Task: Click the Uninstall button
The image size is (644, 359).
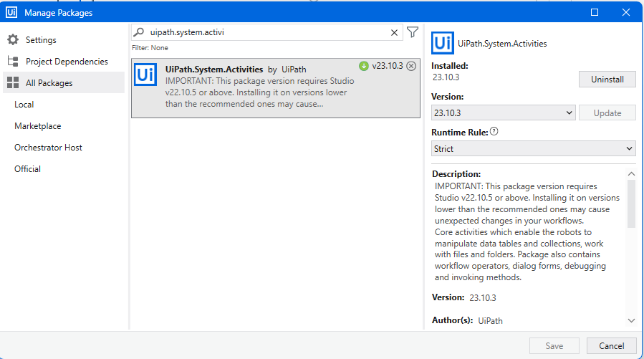Action: click(607, 80)
